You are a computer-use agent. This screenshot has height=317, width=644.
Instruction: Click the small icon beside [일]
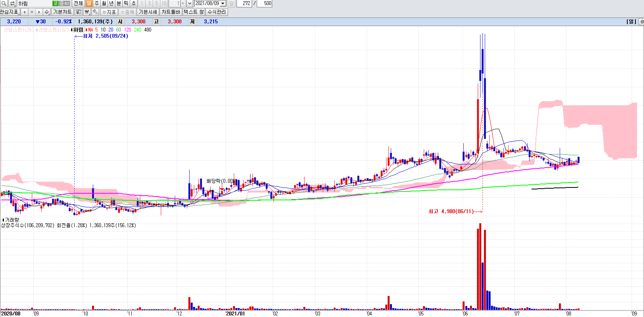click(x=642, y=22)
